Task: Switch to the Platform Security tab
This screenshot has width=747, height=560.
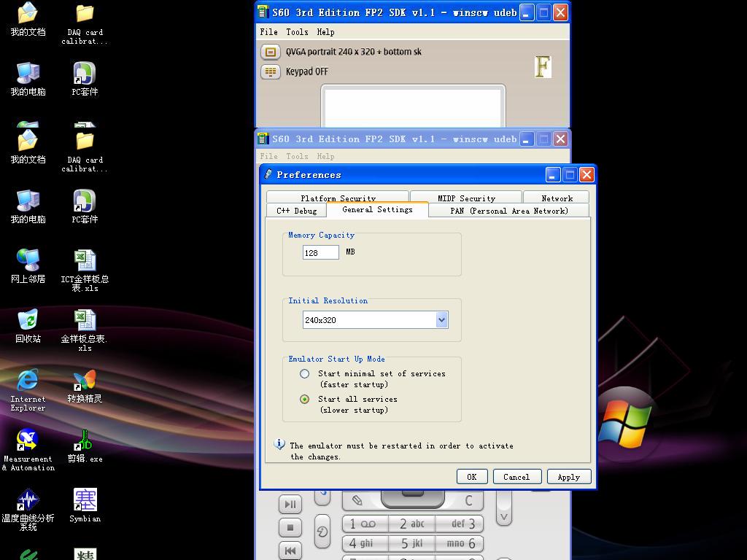Action: coord(338,198)
